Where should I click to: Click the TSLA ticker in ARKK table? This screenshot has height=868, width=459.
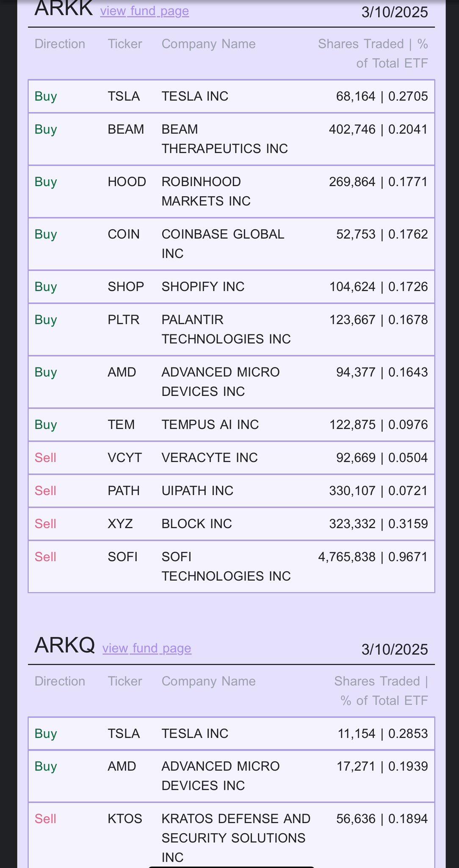pyautogui.click(x=123, y=96)
